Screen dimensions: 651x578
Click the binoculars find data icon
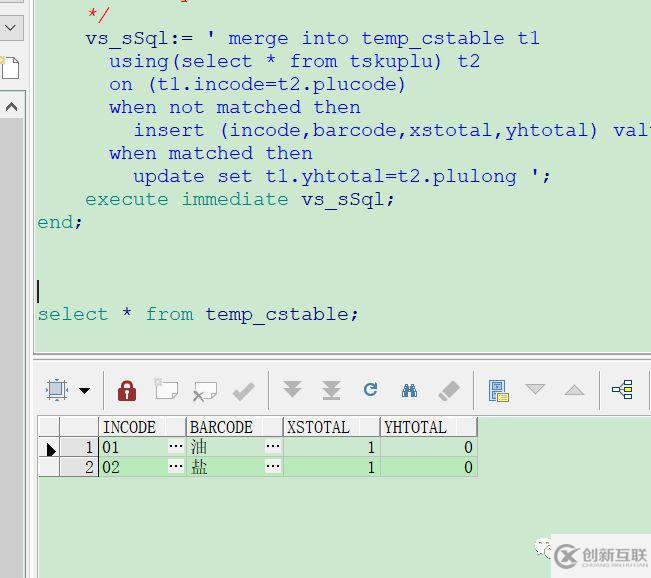tap(409, 390)
